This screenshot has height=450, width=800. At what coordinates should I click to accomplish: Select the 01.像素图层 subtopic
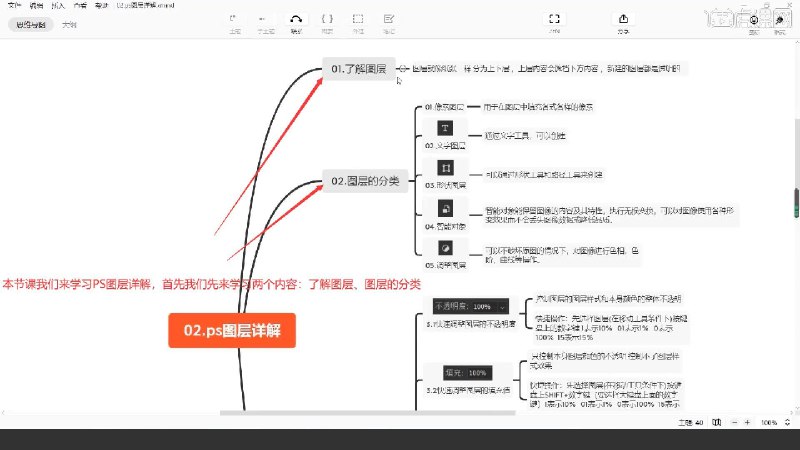click(444, 107)
